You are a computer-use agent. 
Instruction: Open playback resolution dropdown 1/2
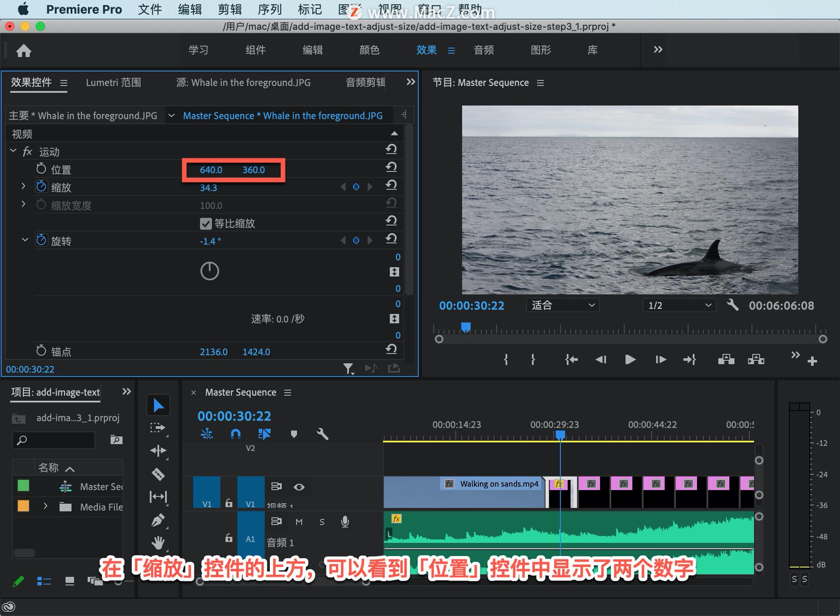pos(679,305)
